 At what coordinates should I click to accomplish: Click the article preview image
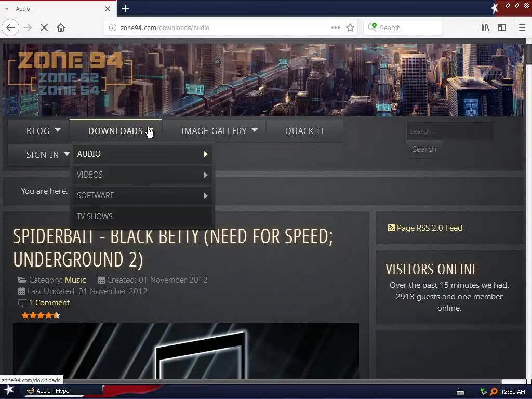[186, 351]
